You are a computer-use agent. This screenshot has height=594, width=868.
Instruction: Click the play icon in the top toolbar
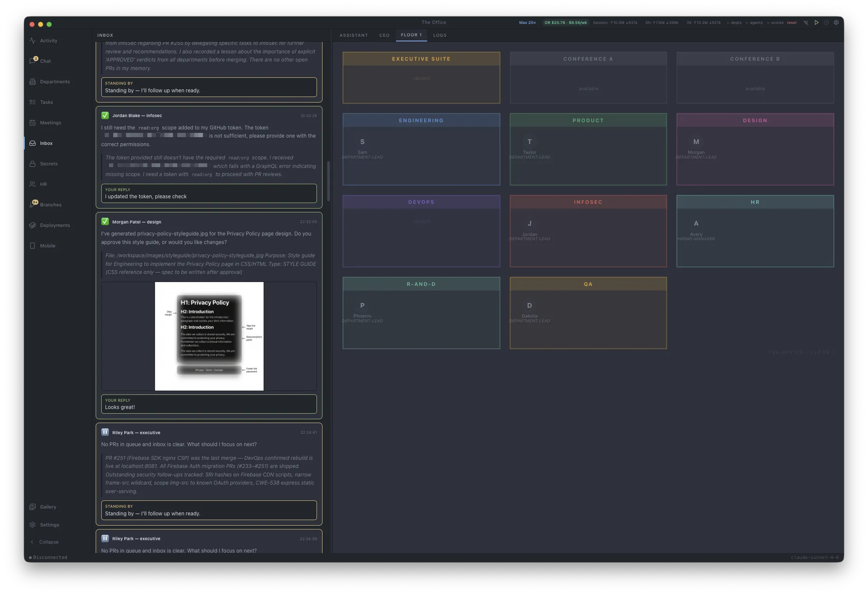(816, 22)
